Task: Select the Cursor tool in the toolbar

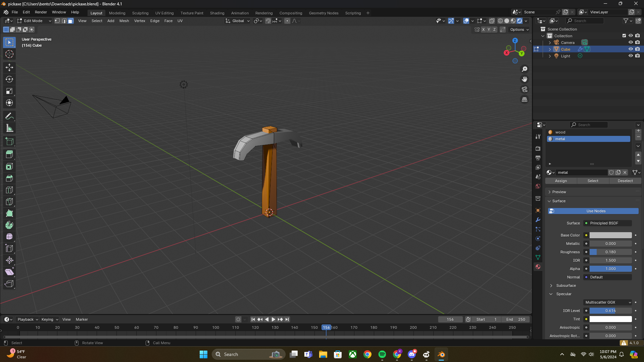Action: coord(9,54)
